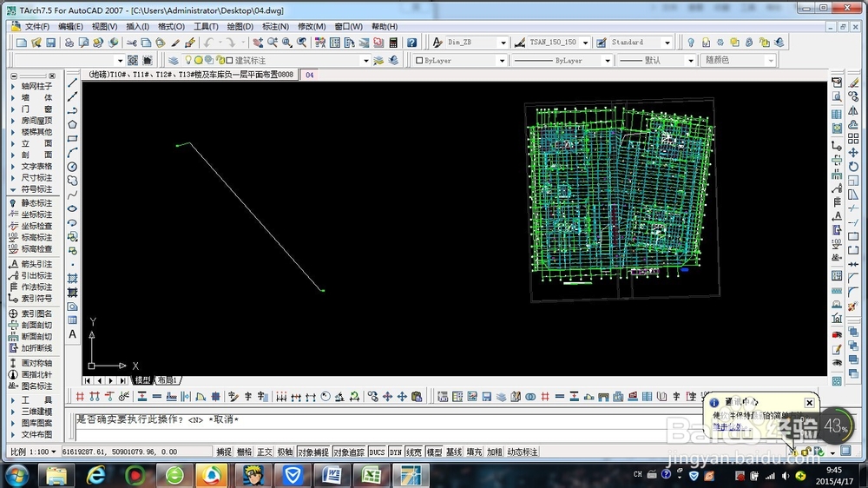The height and width of the screenshot is (488, 868).
Task: Open the 建筑标注 layer dropdown
Action: tap(365, 61)
